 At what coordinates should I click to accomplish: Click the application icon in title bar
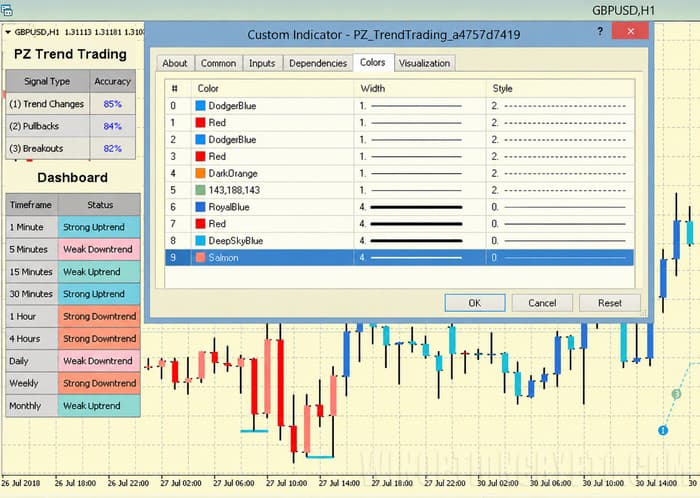click(x=6, y=10)
